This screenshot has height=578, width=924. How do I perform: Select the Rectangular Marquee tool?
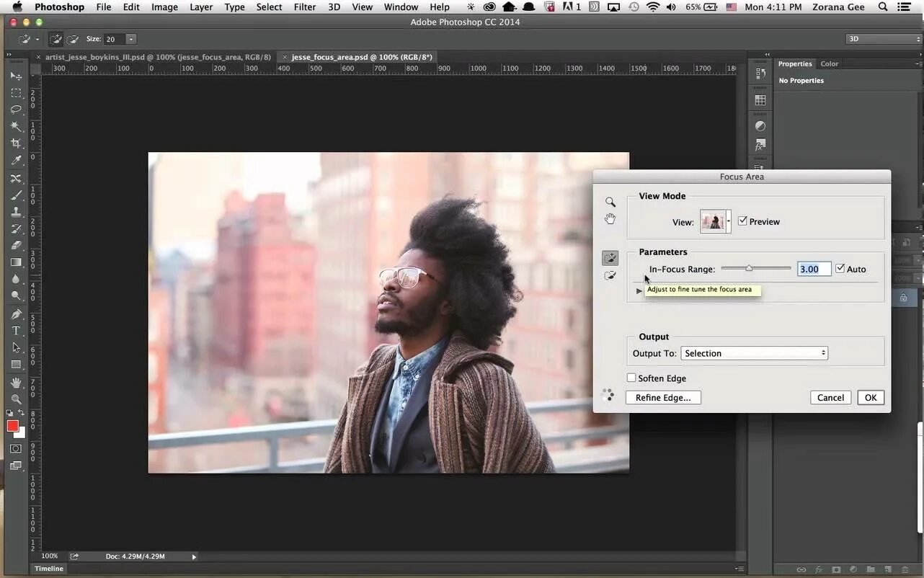coord(16,93)
